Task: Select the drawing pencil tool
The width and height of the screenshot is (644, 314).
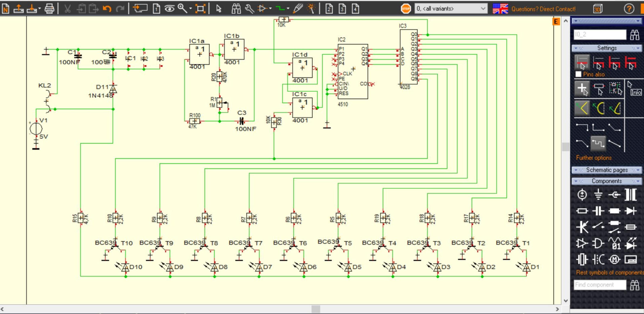Action: point(298,9)
